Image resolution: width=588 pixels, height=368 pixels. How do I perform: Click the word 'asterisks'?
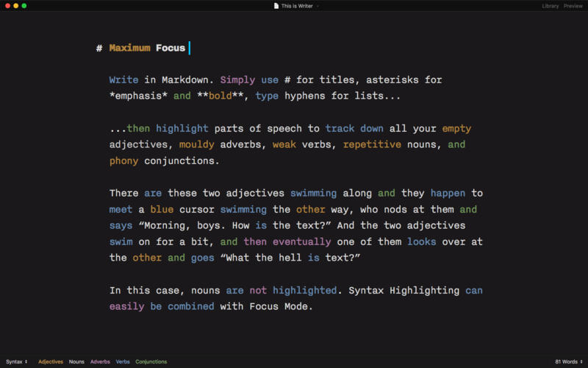point(392,80)
